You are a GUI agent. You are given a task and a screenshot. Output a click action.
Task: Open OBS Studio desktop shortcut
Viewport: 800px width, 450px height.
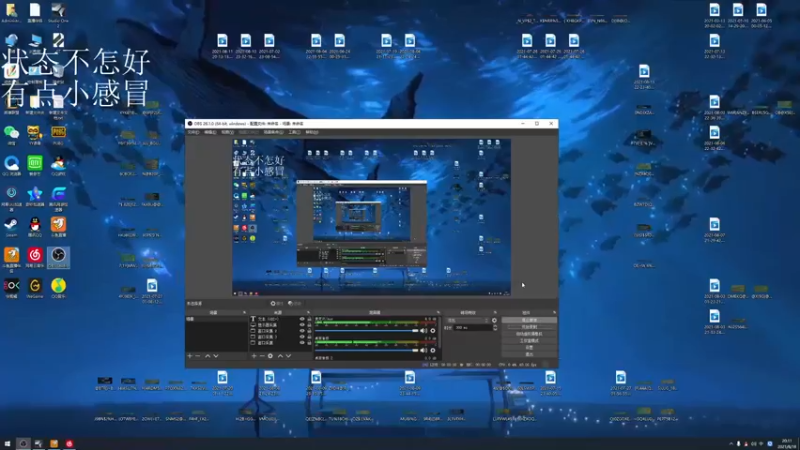58,258
